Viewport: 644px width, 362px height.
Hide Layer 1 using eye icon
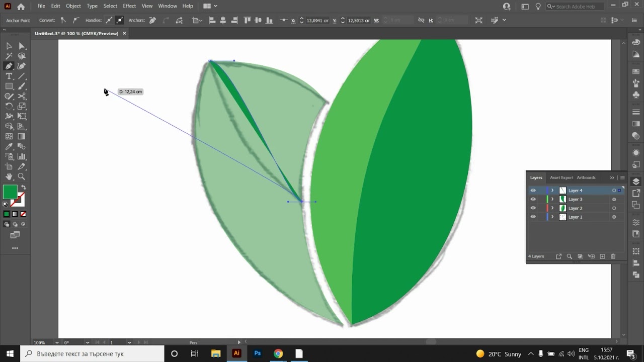tap(533, 217)
